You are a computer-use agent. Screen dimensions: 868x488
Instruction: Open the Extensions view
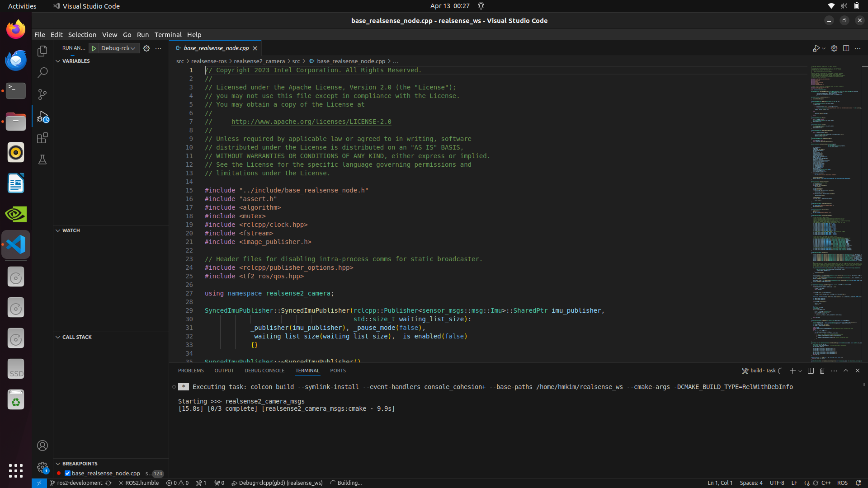(42, 138)
